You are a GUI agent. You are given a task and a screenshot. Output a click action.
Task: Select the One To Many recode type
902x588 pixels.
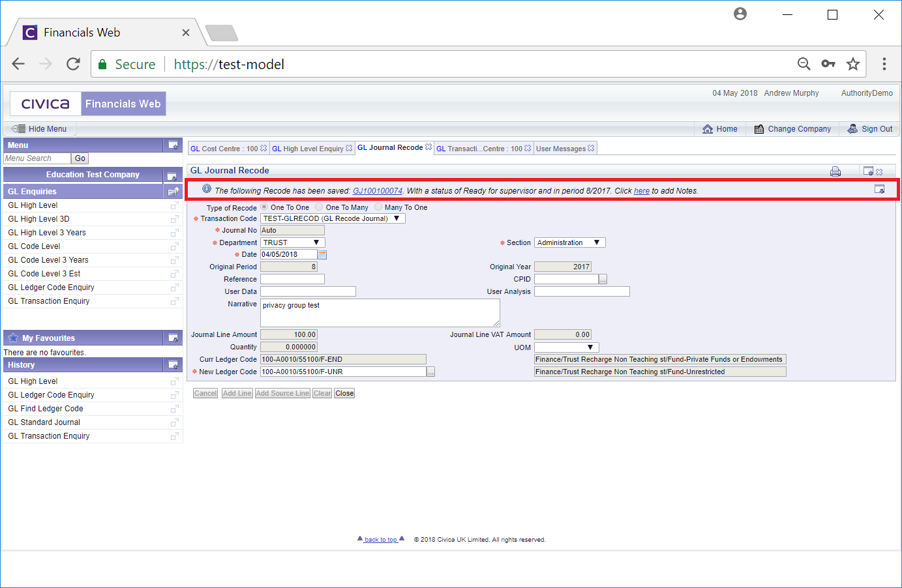point(319,207)
